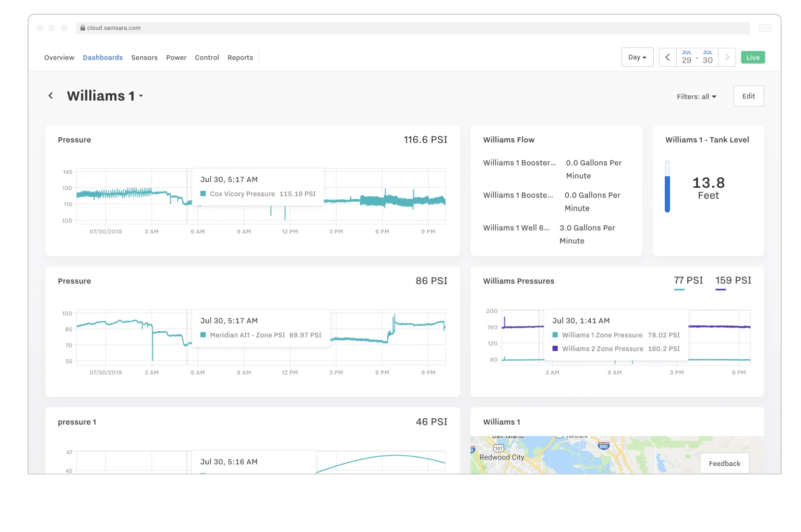This screenshot has width=801, height=532.
Task: Go to next date range arrow
Action: [727, 57]
